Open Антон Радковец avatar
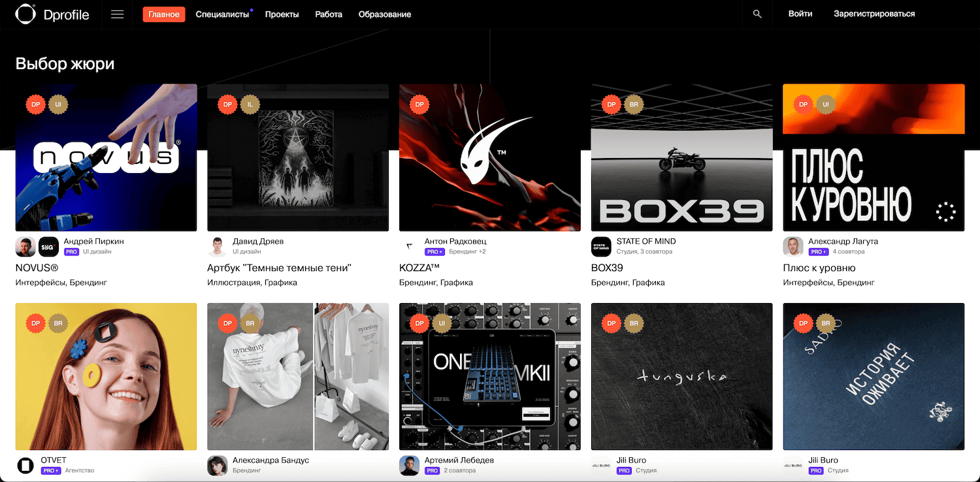The width and height of the screenshot is (980, 482). tap(410, 246)
